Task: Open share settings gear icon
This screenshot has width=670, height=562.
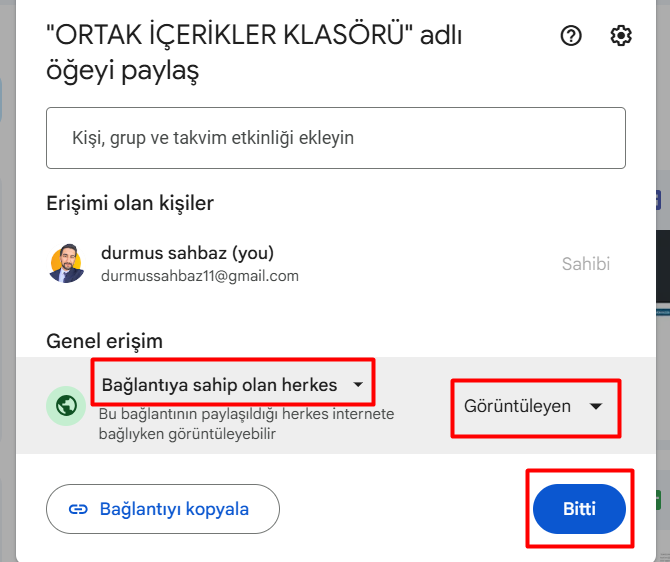Action: (620, 36)
